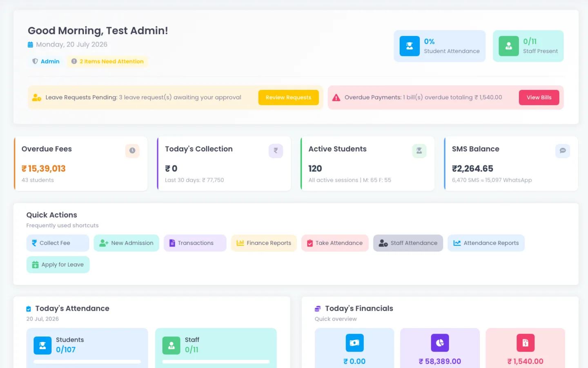The height and width of the screenshot is (368, 588).
Task: Click the Review Requests button
Action: (x=288, y=97)
